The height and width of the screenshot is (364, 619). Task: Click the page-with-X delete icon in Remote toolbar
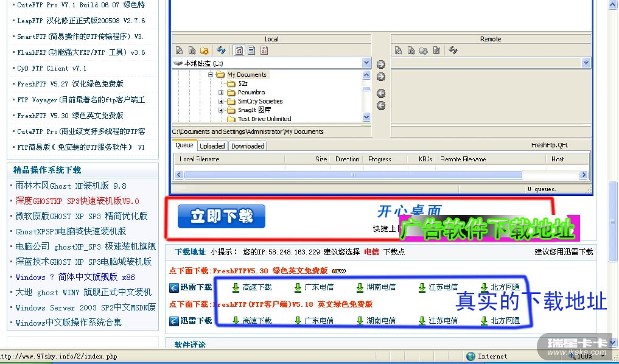[411, 51]
